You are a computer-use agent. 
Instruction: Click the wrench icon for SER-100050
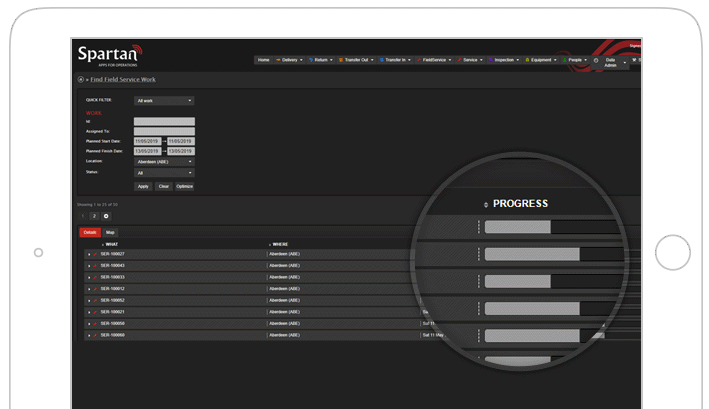[95, 324]
